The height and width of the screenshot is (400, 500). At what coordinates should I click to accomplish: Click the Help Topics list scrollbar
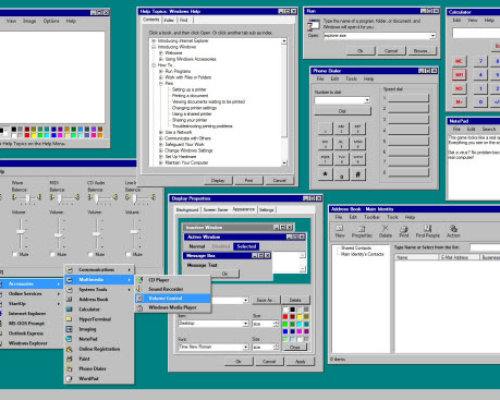(x=284, y=102)
